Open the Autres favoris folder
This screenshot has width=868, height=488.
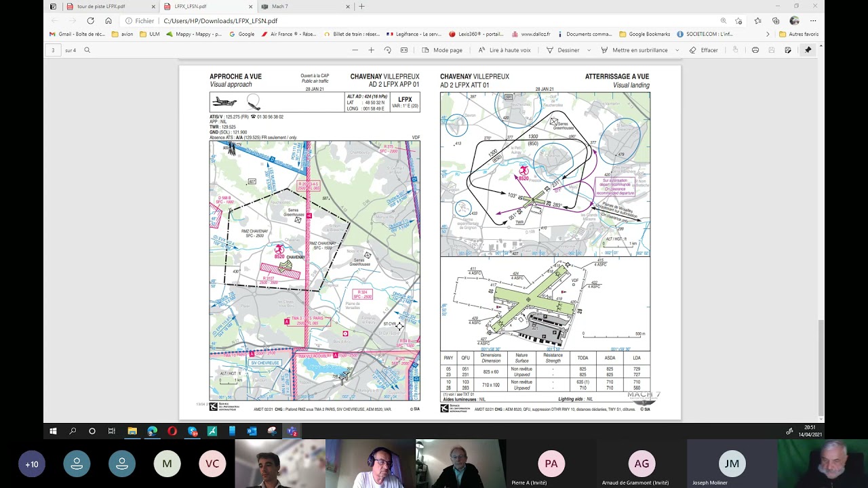click(799, 34)
